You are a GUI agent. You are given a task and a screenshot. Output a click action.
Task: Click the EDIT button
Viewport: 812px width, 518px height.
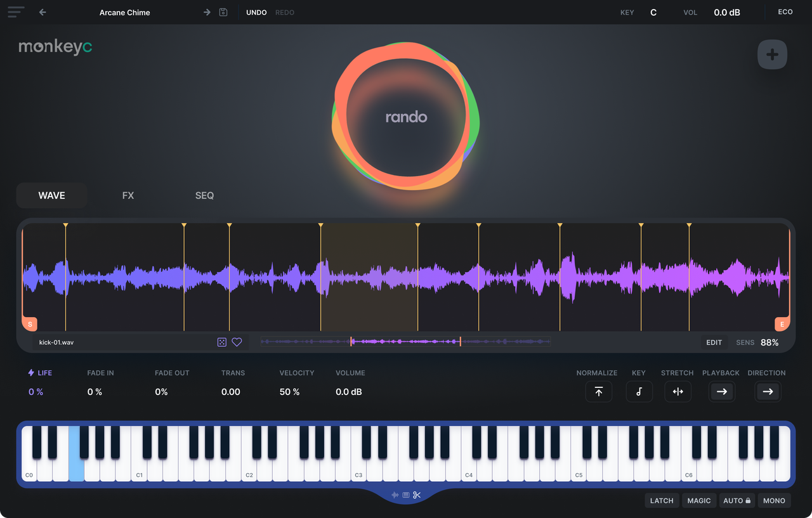coord(714,342)
